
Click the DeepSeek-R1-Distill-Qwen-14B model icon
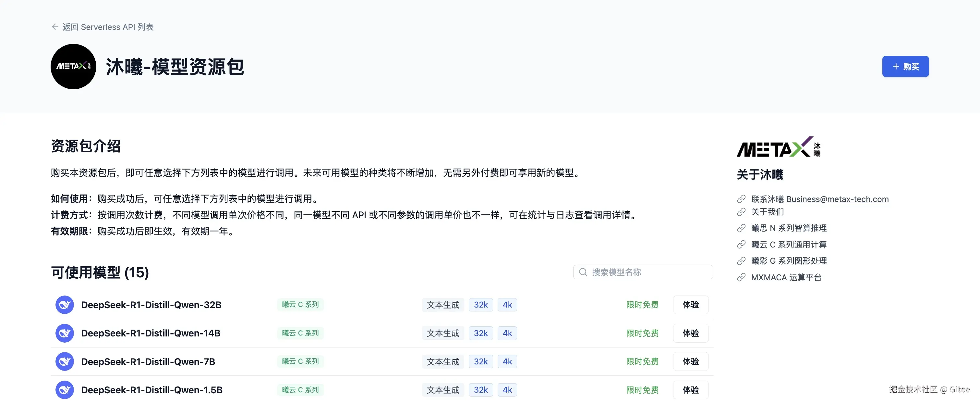coord(65,333)
